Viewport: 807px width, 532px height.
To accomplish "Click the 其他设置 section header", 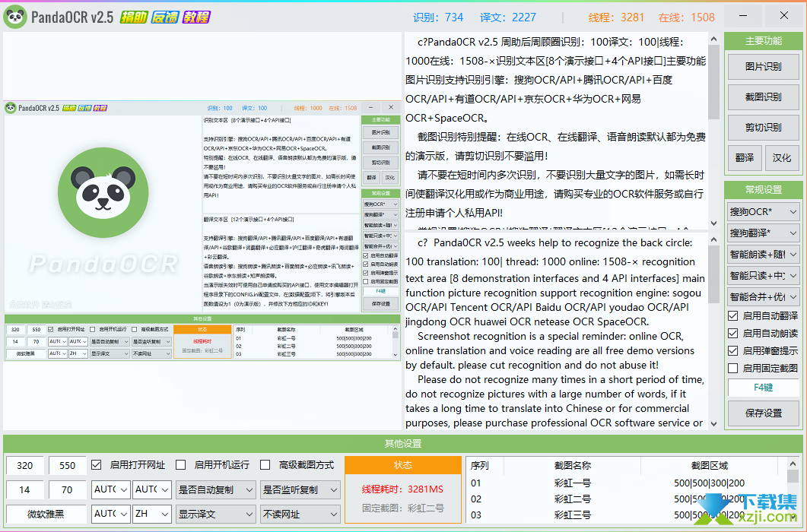I will click(x=403, y=444).
